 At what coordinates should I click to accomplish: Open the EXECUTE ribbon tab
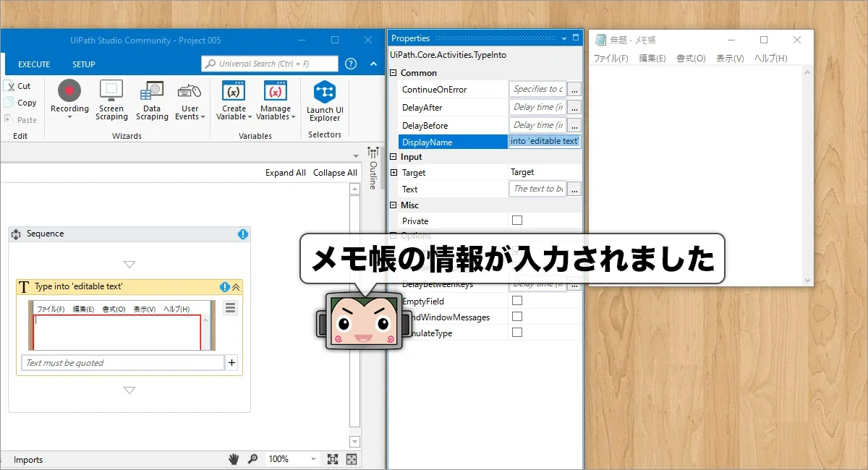[34, 64]
